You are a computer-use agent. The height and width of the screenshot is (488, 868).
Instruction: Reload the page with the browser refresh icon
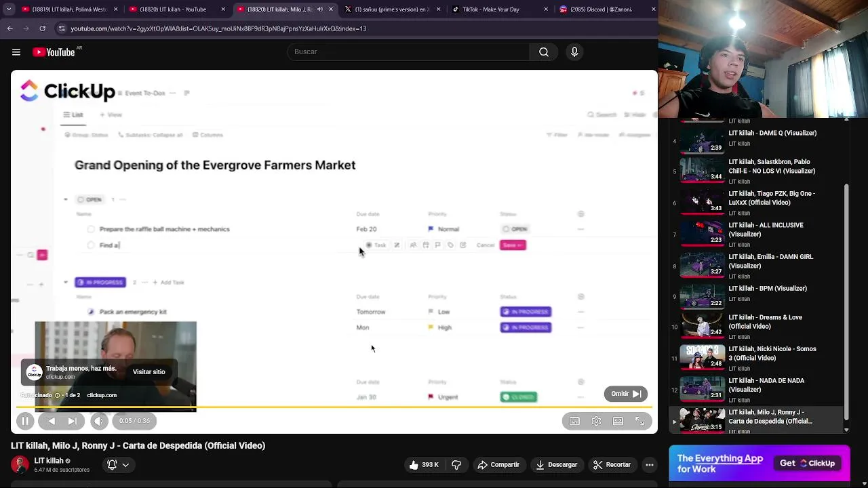pyautogui.click(x=42, y=28)
